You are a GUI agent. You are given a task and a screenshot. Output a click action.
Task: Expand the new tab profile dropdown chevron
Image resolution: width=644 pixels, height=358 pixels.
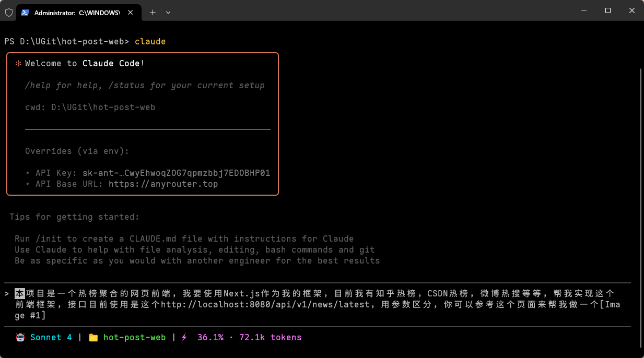168,13
